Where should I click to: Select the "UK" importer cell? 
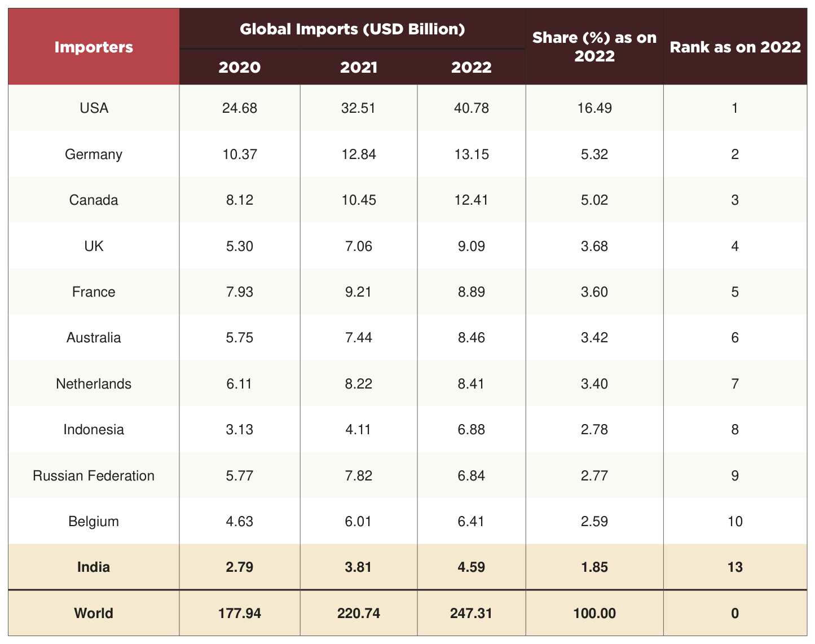click(x=94, y=246)
